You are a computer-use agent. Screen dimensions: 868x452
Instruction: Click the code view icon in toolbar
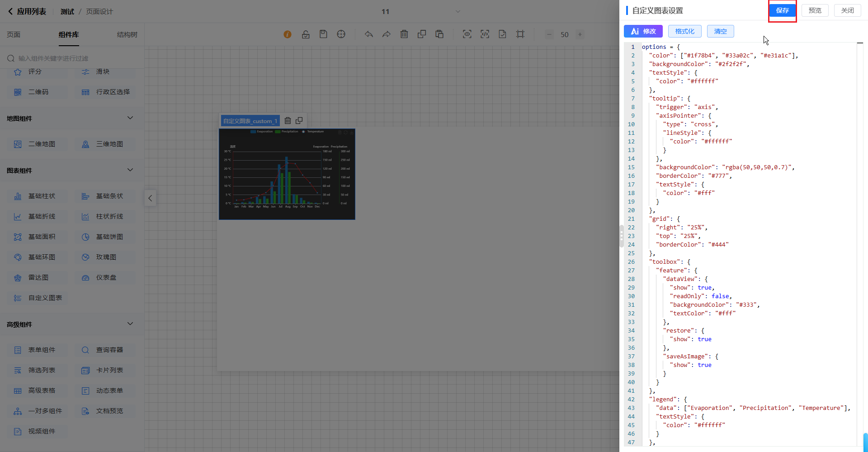(485, 34)
